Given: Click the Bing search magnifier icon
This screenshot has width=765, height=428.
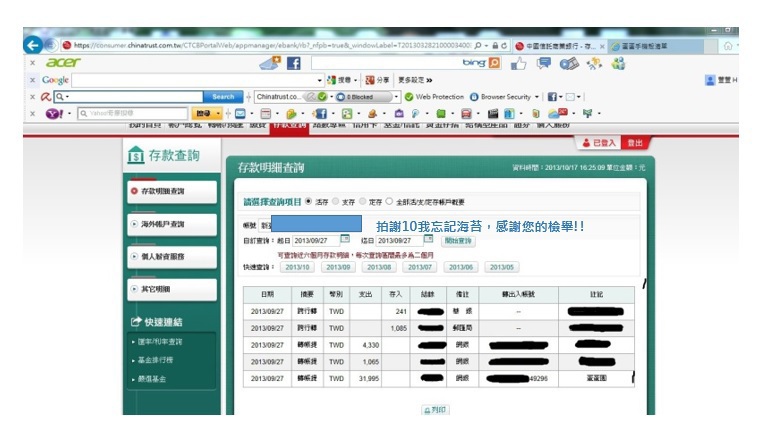Looking at the screenshot, I should 494,62.
